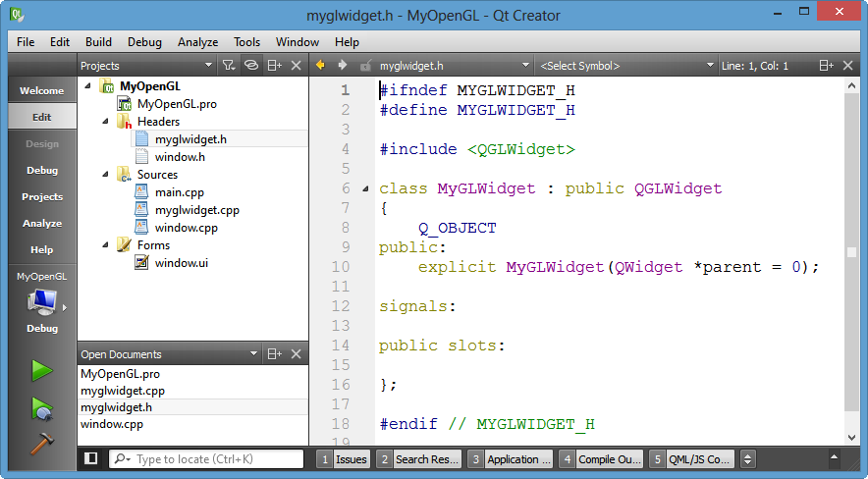Go back with yellow left arrow
The image size is (868, 479).
(x=320, y=65)
